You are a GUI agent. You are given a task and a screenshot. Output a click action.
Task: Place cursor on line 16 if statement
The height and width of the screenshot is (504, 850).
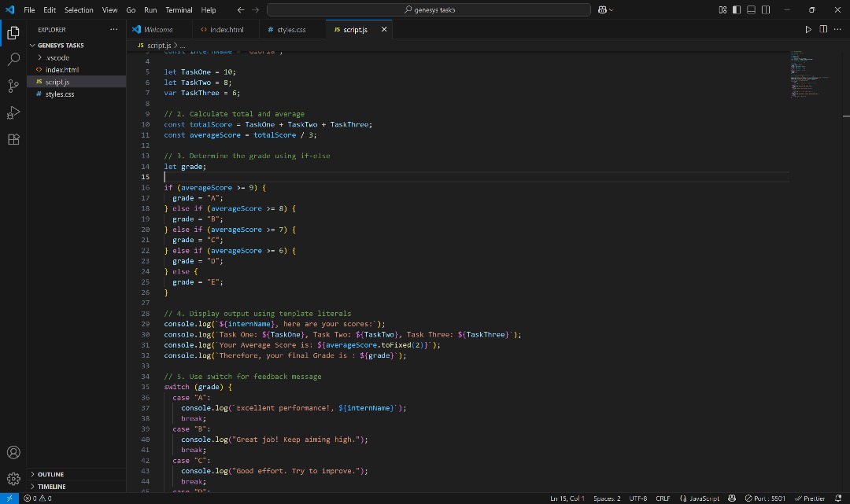pos(215,188)
